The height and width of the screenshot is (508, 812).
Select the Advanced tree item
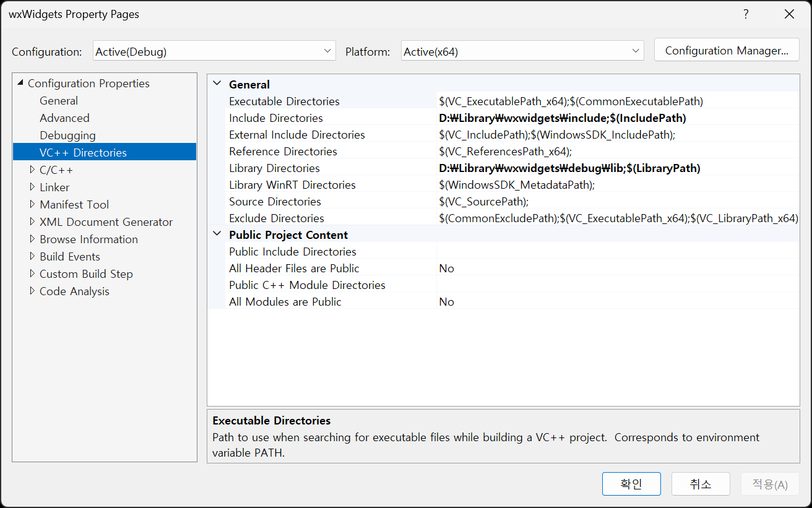(64, 118)
